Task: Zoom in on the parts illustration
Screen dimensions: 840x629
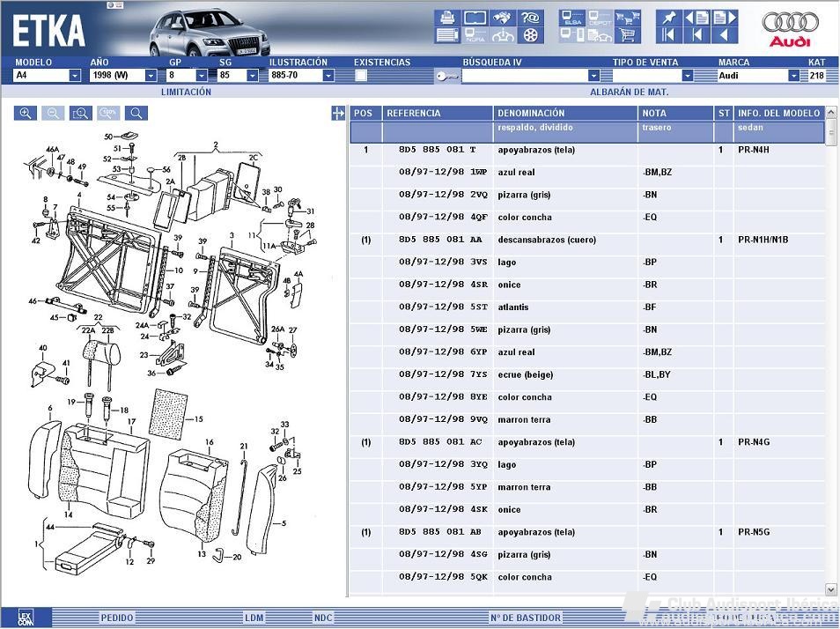Action: [26, 113]
